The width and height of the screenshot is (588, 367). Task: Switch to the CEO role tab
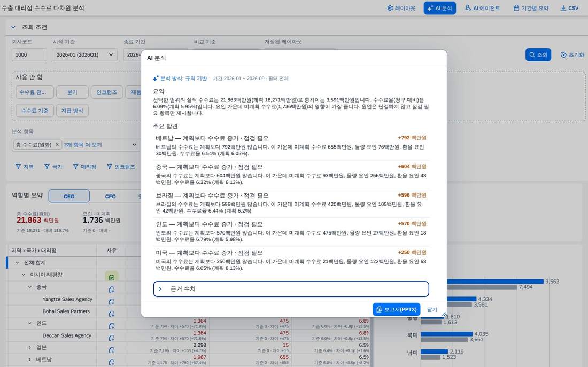[69, 196]
